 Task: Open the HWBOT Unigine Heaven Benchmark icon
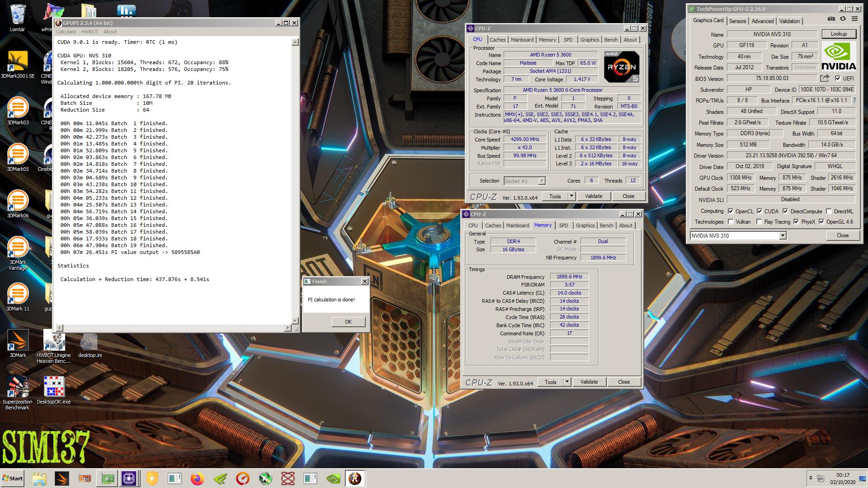[x=54, y=347]
